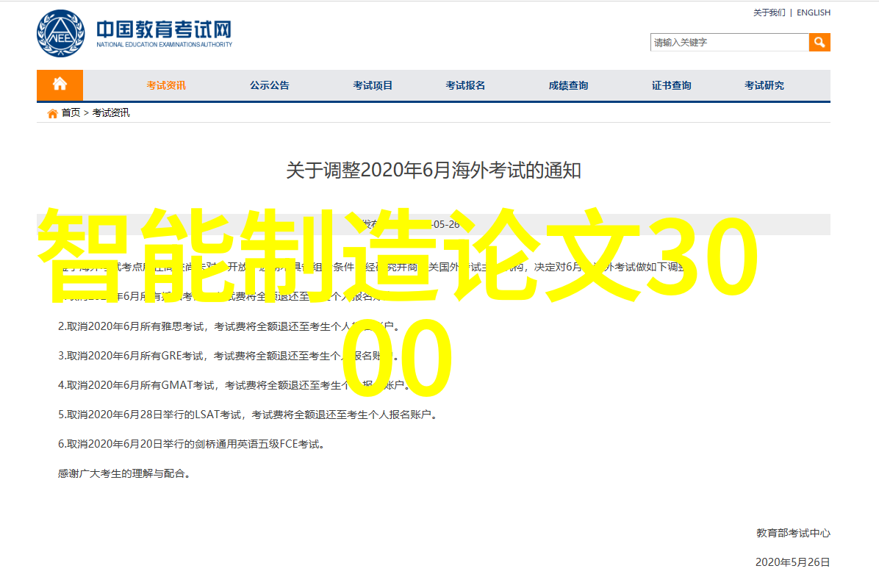Viewport: 879px width, 588px height.
Task: Click the NEEA circular logo
Action: click(x=60, y=34)
